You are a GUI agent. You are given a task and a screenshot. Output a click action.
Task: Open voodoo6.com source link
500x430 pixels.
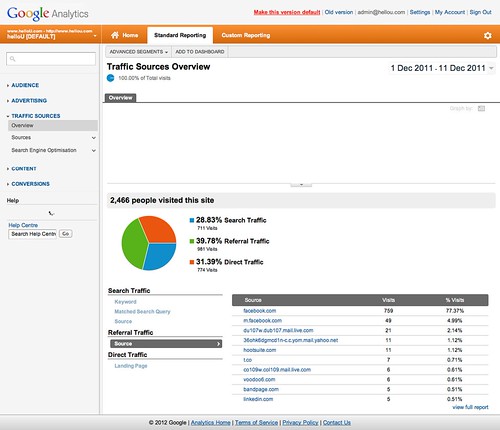point(259,380)
